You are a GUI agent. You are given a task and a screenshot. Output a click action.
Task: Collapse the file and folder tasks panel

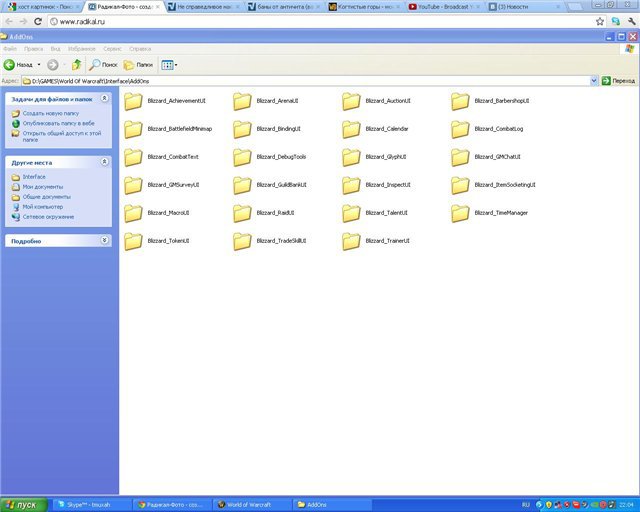tap(106, 100)
